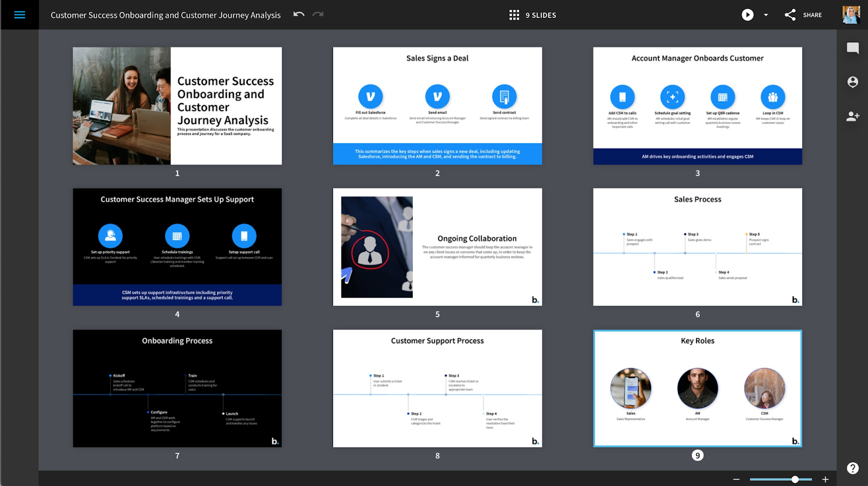Select the Sales Process slide
This screenshot has height=486, width=868.
[698, 247]
